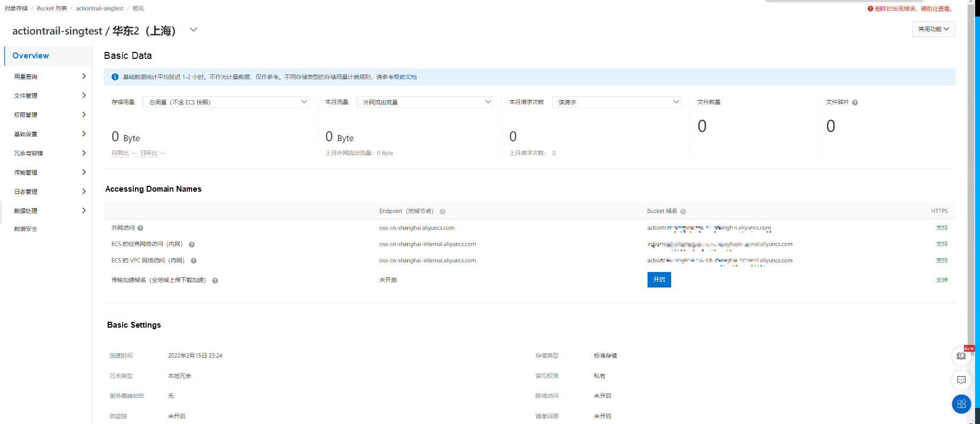Click the 防盗链 未开启 value

point(177,416)
